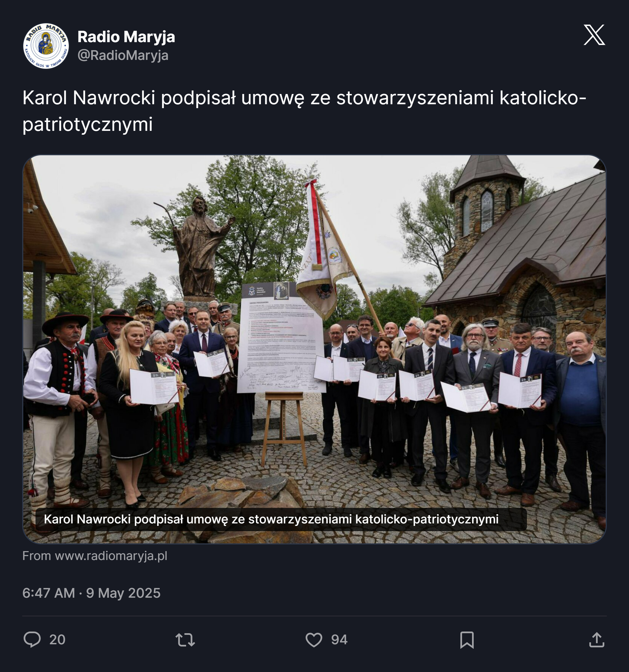Open the group photo link card

click(x=315, y=349)
